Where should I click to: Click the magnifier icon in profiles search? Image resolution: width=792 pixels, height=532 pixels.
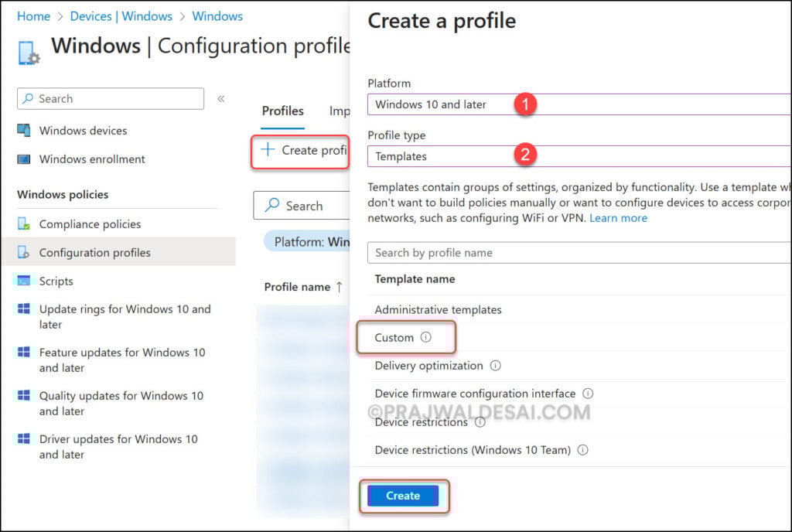(272, 205)
